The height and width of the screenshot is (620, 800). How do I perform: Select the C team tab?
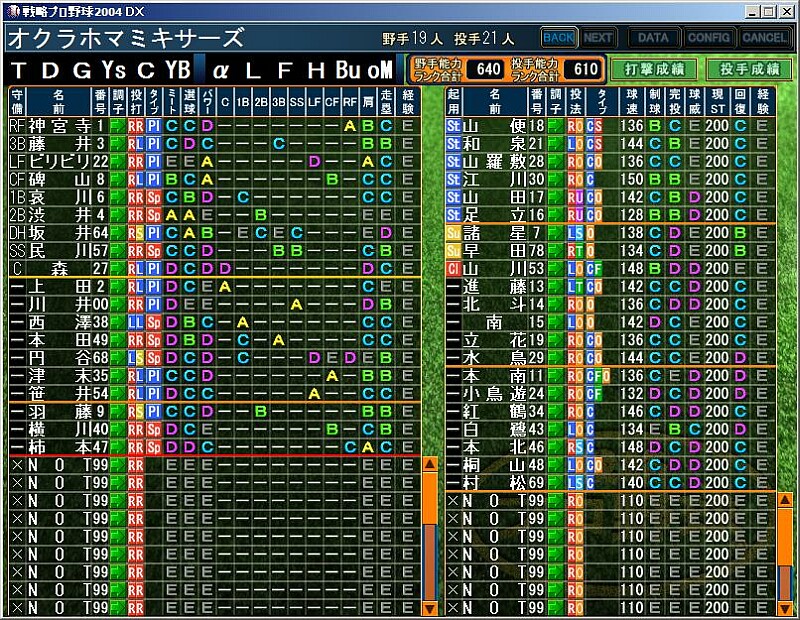point(146,70)
